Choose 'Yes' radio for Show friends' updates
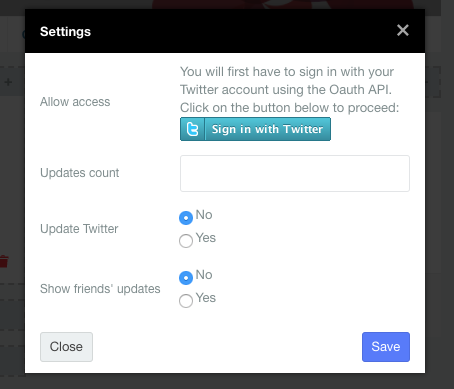The width and height of the screenshot is (454, 389). point(186,301)
